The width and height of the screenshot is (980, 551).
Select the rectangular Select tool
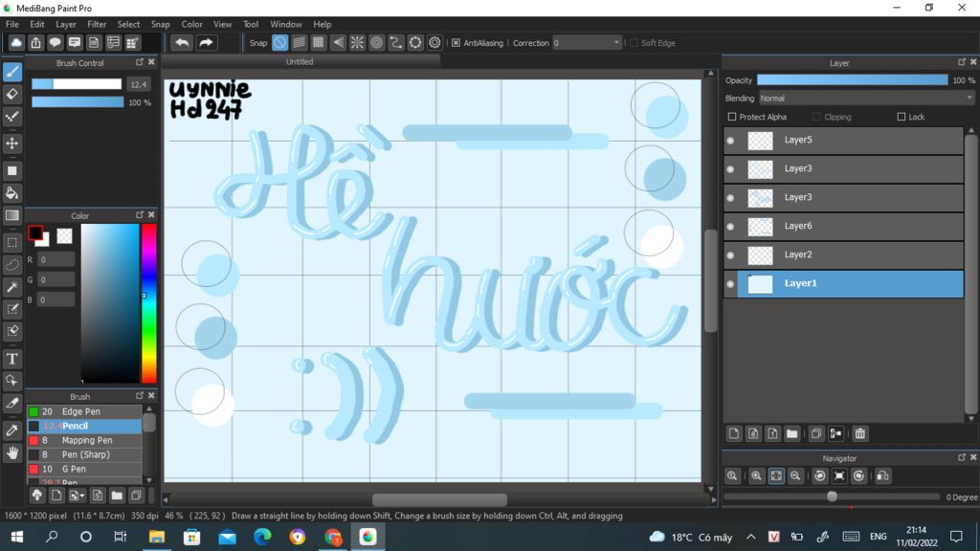click(x=11, y=242)
